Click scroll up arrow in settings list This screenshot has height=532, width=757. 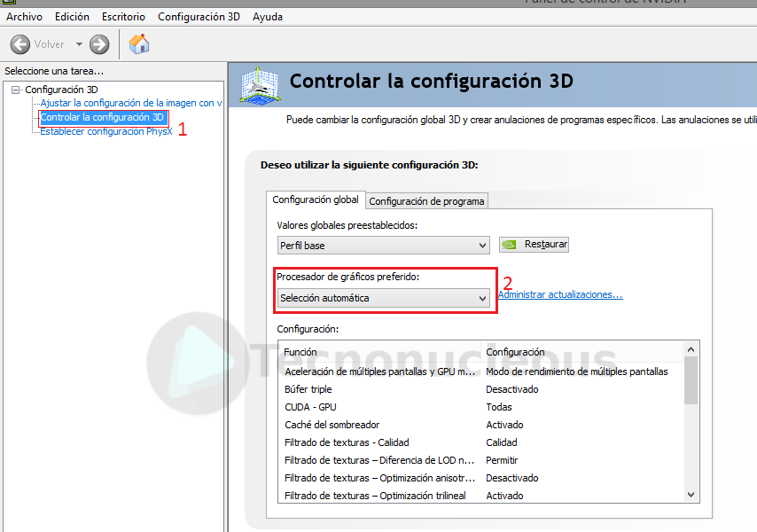pyautogui.click(x=691, y=349)
